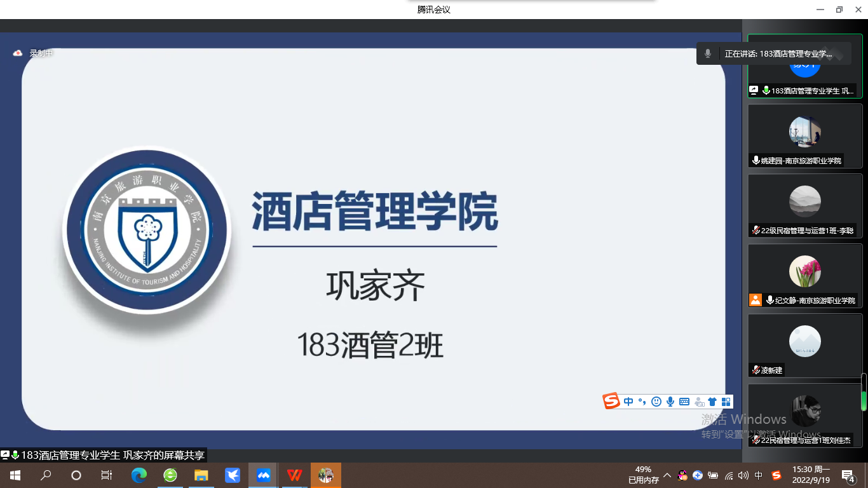Screen dimensions: 868x488
Task: Switch to Tencent Meeting on the taskbar
Action: point(264,475)
